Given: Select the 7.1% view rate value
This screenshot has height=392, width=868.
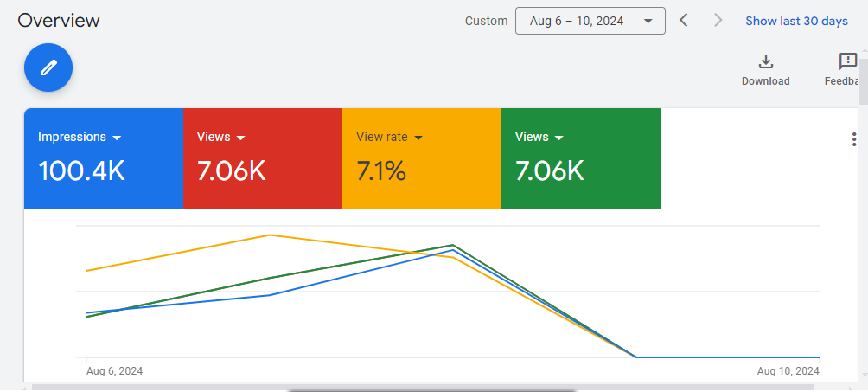Looking at the screenshot, I should [381, 171].
